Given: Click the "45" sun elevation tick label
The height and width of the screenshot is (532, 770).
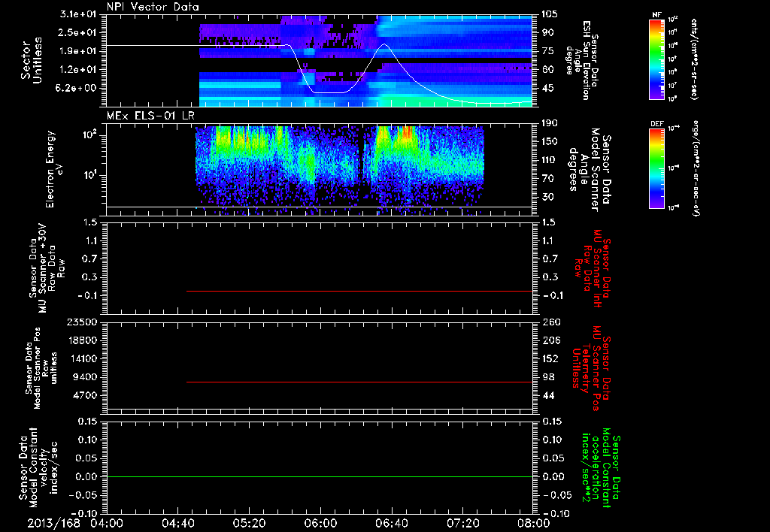Looking at the screenshot, I should (x=547, y=89).
